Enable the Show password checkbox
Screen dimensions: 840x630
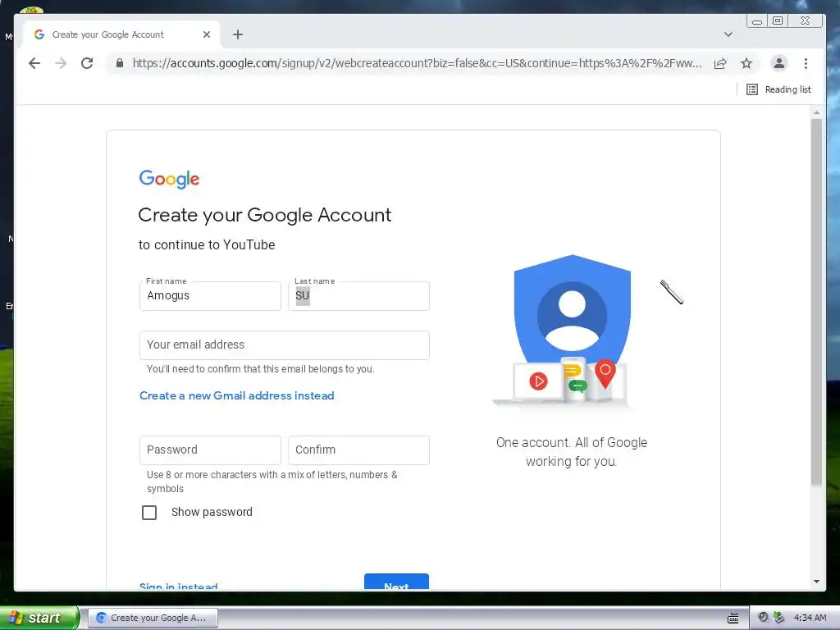[x=149, y=513]
